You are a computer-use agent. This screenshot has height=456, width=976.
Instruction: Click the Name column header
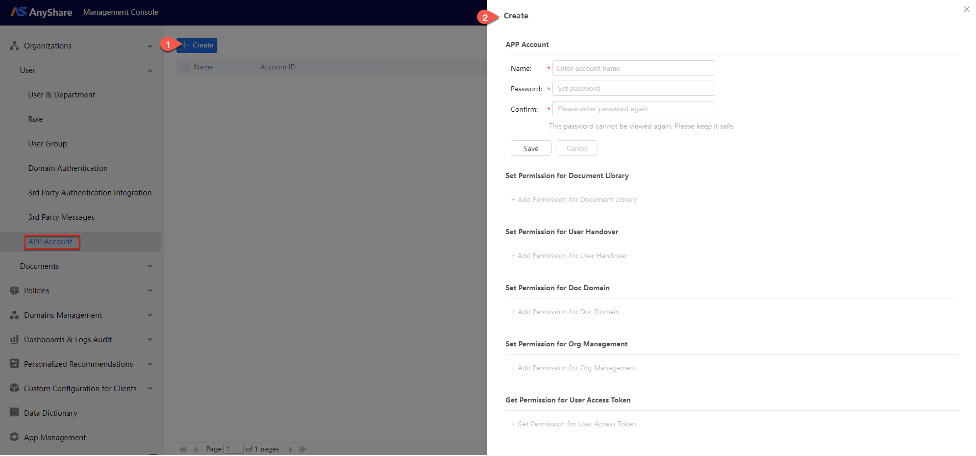(204, 67)
